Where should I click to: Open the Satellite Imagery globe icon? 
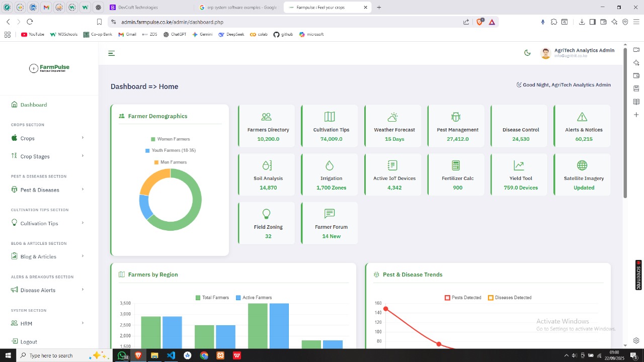[582, 165]
